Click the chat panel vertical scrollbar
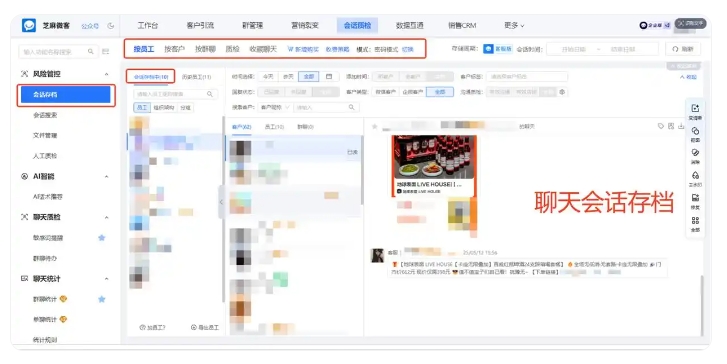727x364 pixels. point(702,305)
